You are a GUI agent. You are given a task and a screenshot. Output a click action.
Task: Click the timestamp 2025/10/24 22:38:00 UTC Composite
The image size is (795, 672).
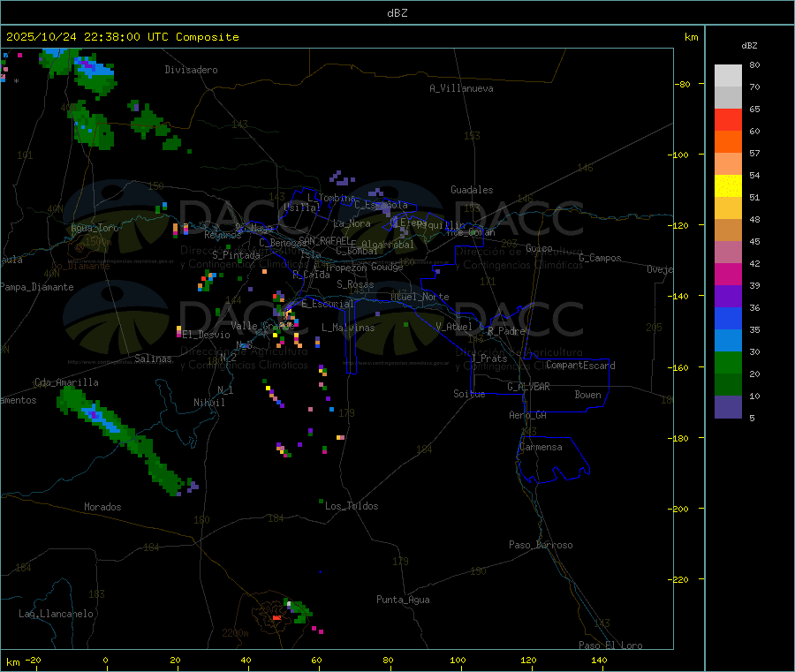(122, 37)
